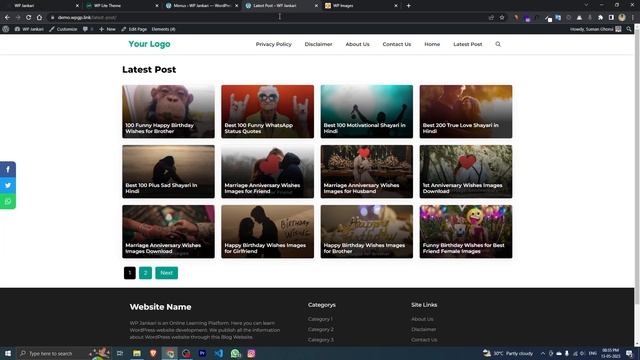This screenshot has height=360, width=640.
Task: Open Best 100 Funny WhatsApp Status Quotes post
Action: [268, 111]
